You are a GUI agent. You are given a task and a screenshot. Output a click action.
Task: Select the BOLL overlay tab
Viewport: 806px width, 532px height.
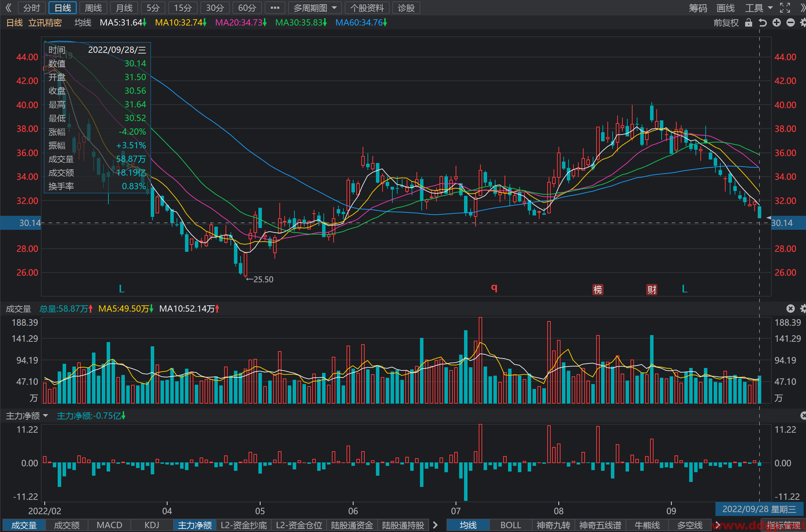[511, 525]
